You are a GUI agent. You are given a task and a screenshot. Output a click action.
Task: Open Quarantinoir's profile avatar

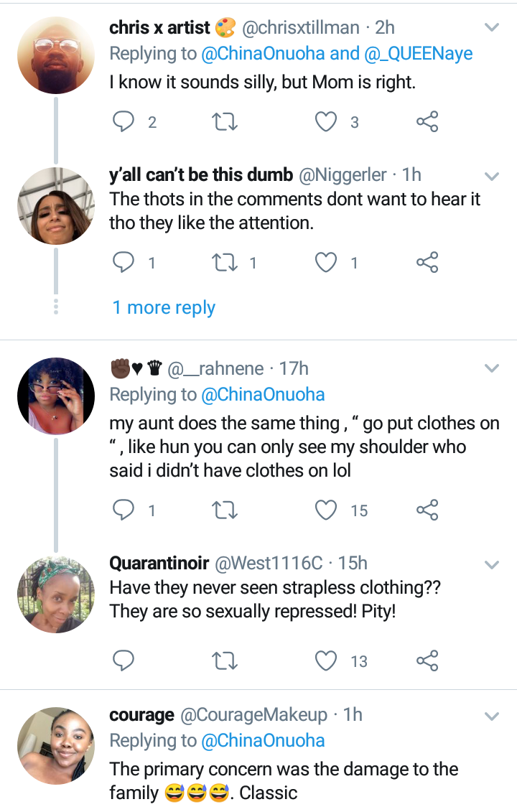[56, 594]
